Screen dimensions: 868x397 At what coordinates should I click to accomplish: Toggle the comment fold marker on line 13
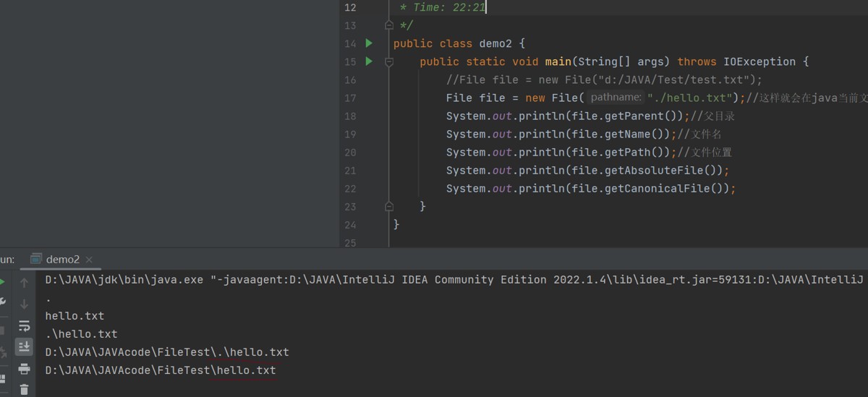[389, 26]
